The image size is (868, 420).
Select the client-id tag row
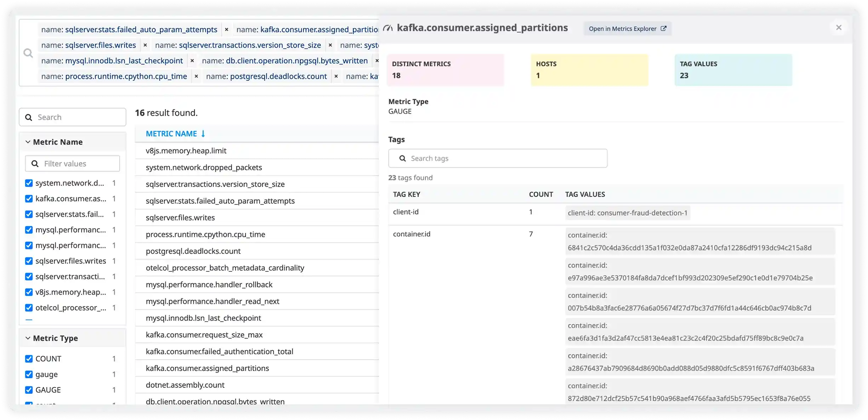coord(406,212)
